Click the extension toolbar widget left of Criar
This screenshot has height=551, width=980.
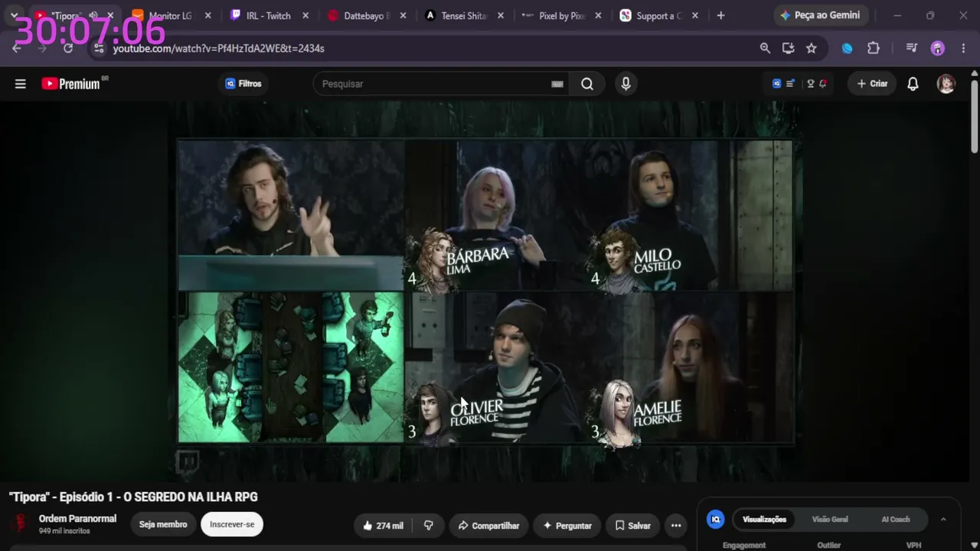[x=800, y=84]
